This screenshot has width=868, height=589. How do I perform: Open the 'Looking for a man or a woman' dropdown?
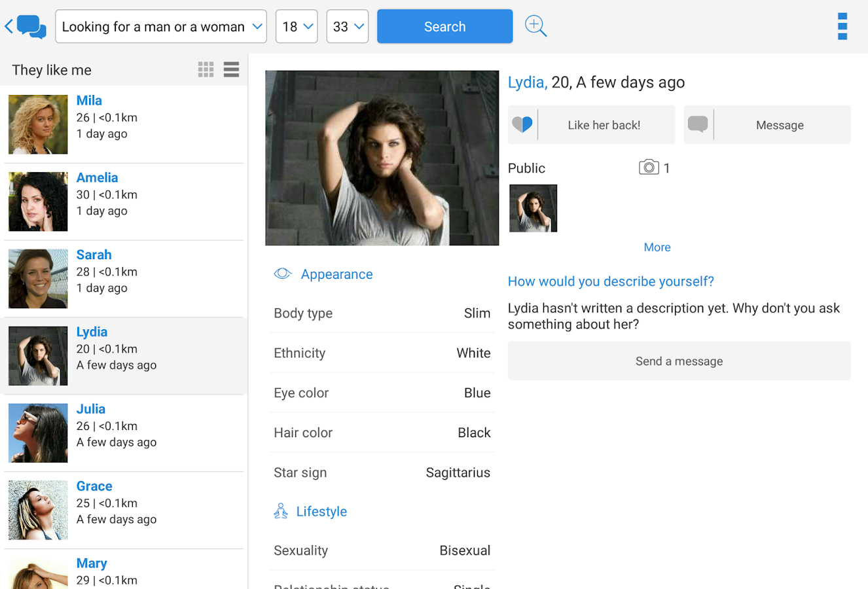click(x=161, y=26)
